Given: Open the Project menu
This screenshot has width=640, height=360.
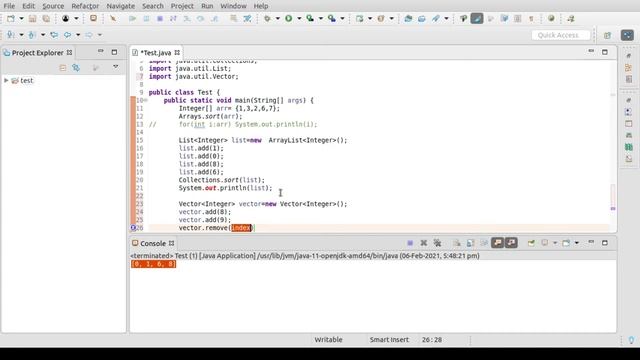Looking at the screenshot, I should [182, 6].
